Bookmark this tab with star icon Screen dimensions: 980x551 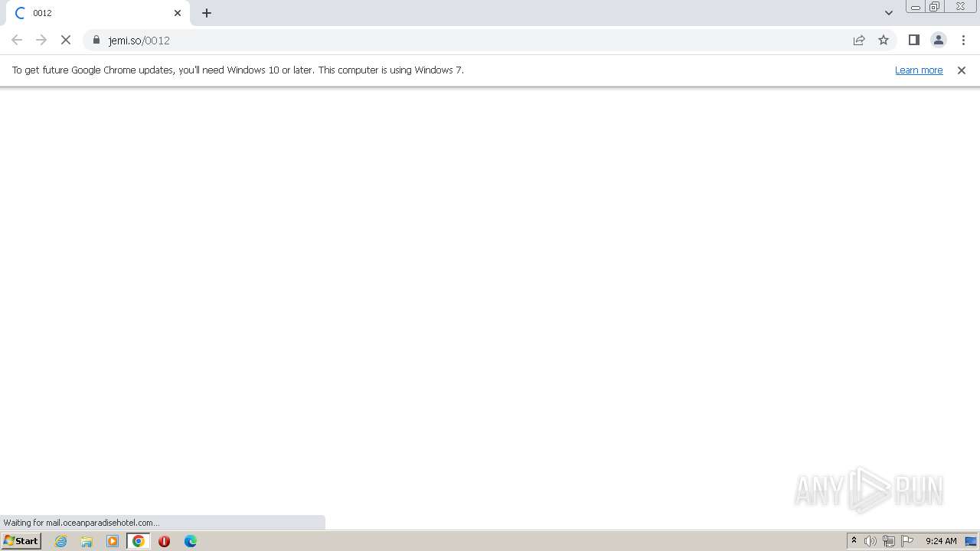click(884, 40)
